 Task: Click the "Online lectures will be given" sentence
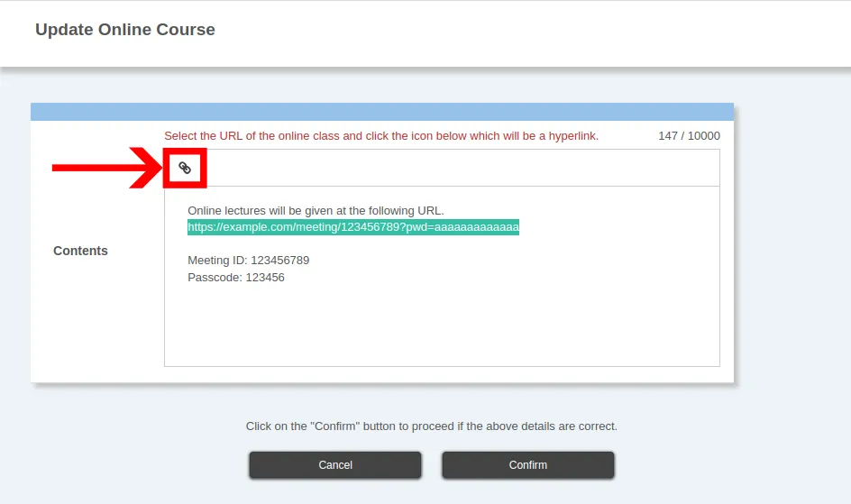click(316, 211)
